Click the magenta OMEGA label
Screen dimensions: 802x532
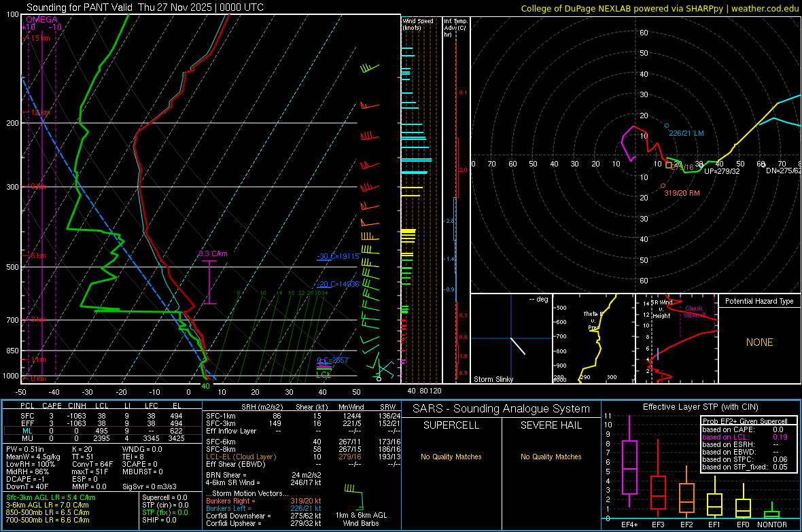(42, 20)
